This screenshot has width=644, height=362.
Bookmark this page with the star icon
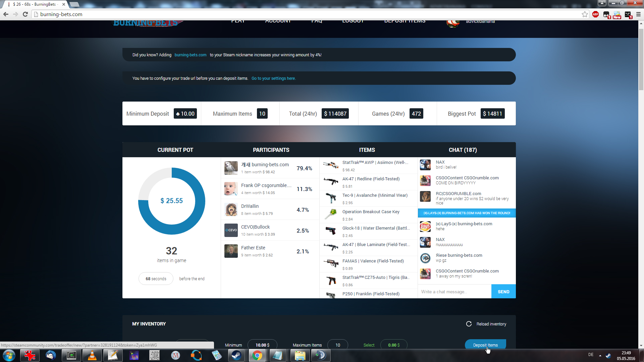[x=585, y=14]
